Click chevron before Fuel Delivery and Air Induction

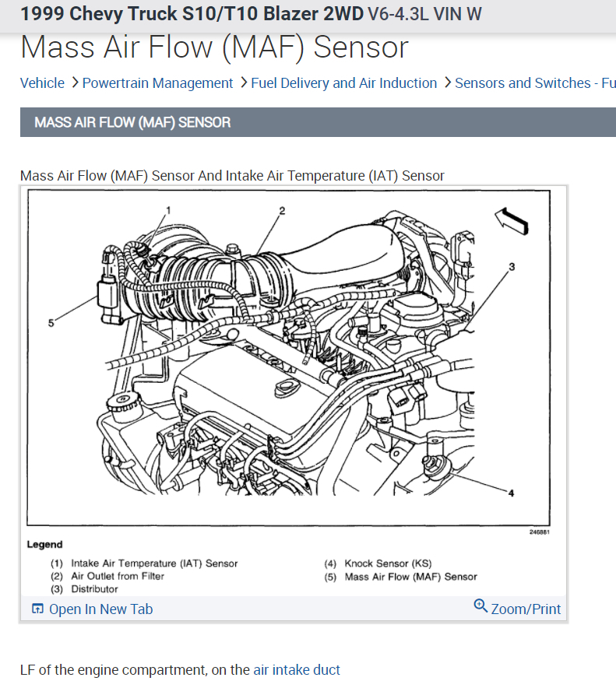pyautogui.click(x=244, y=82)
